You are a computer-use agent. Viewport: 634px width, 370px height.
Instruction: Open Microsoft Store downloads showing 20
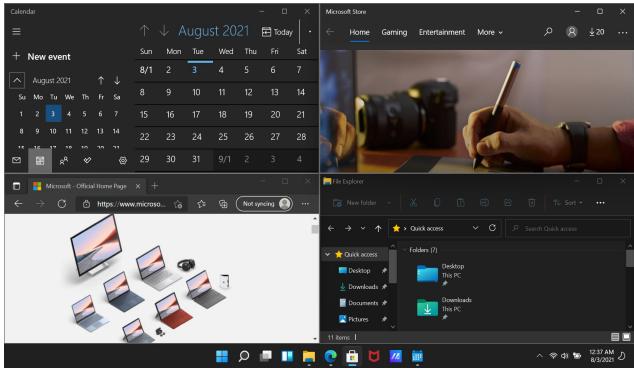click(x=597, y=32)
